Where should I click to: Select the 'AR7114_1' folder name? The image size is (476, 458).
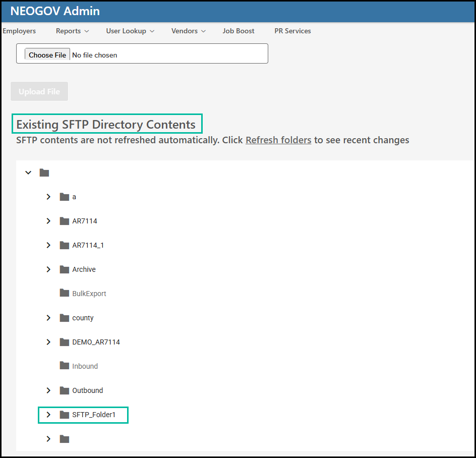tap(88, 246)
